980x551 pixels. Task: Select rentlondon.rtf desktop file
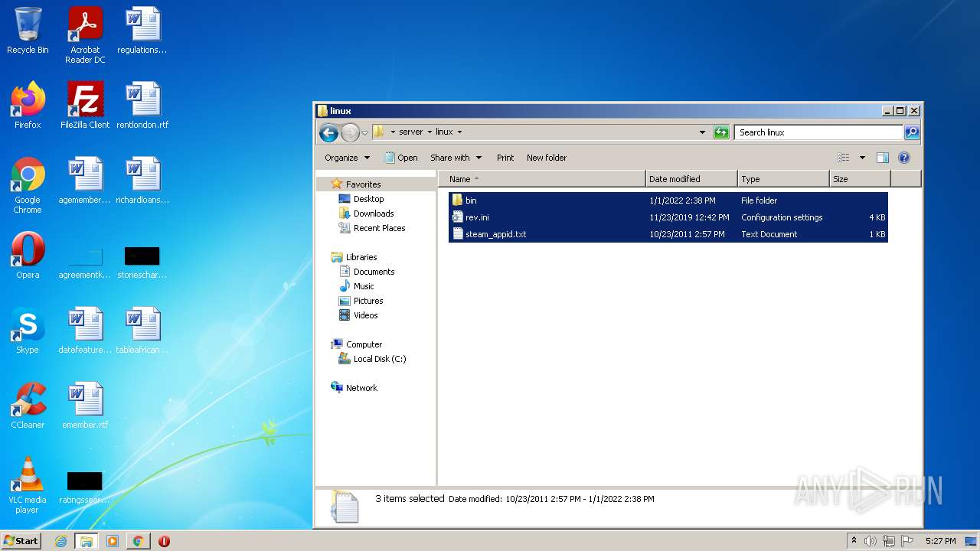point(142,105)
